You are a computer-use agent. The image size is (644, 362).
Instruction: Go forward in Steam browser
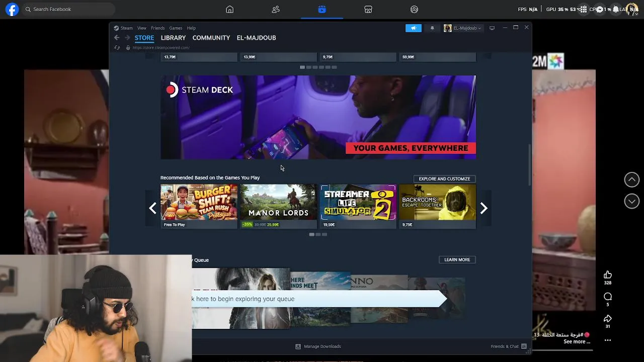(x=127, y=38)
